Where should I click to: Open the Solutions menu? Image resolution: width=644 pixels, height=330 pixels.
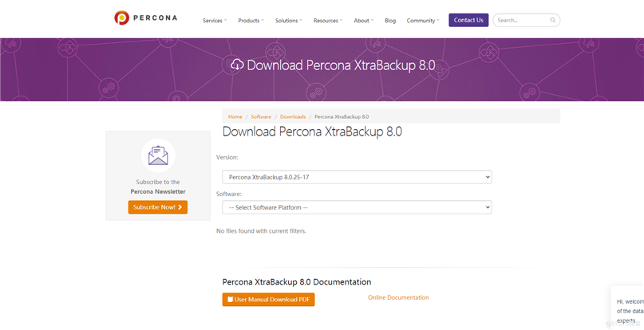tap(289, 21)
